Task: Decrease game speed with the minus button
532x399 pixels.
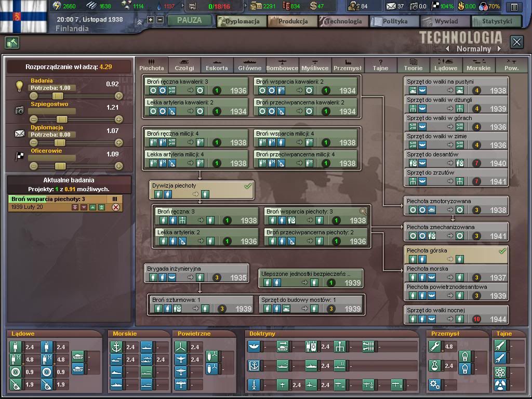Action: pyautogui.click(x=160, y=20)
